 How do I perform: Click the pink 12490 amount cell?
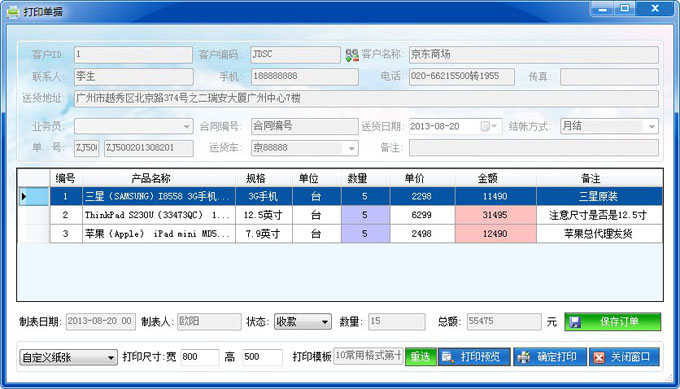(496, 234)
